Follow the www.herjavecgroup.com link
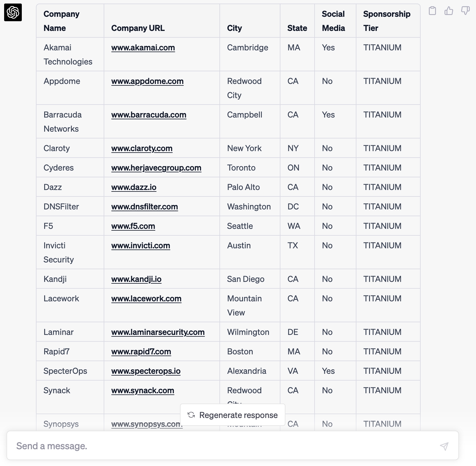The width and height of the screenshot is (476, 466). [x=156, y=168]
